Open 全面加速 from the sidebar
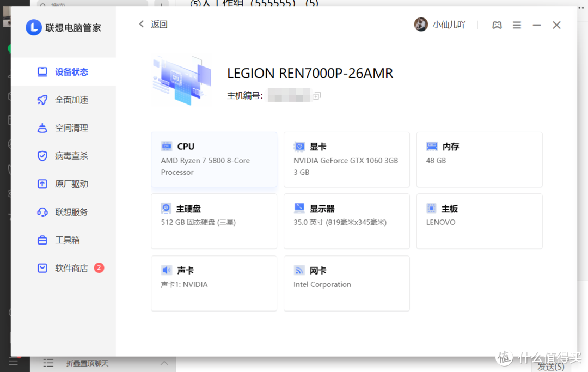This screenshot has width=588, height=372. pyautogui.click(x=63, y=100)
